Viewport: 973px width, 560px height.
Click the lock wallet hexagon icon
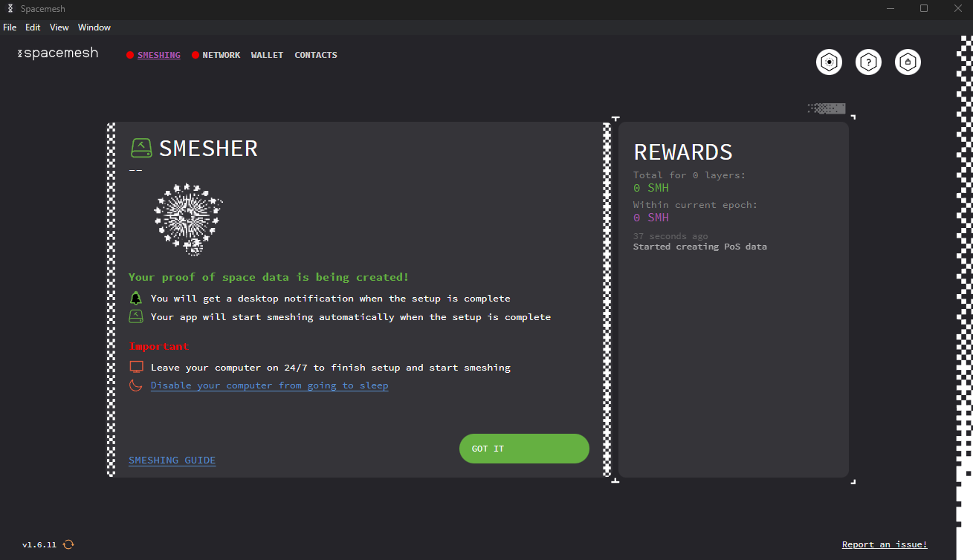[908, 62]
